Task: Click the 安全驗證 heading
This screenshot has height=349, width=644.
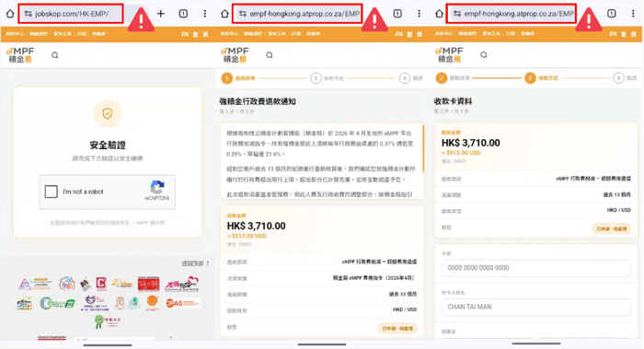Action: pyautogui.click(x=108, y=145)
